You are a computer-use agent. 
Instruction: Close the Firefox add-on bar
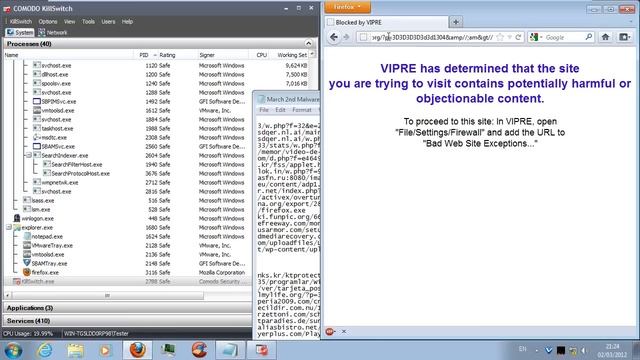pos(344,332)
